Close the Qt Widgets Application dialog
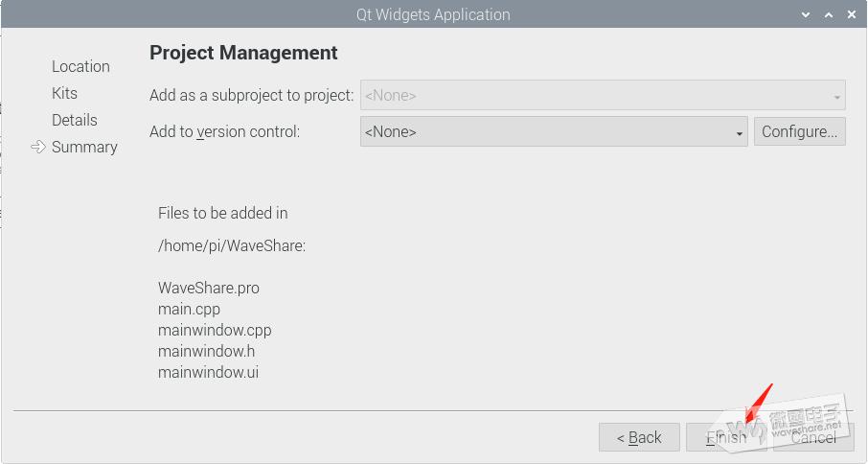This screenshot has height=464, width=868. coord(850,14)
